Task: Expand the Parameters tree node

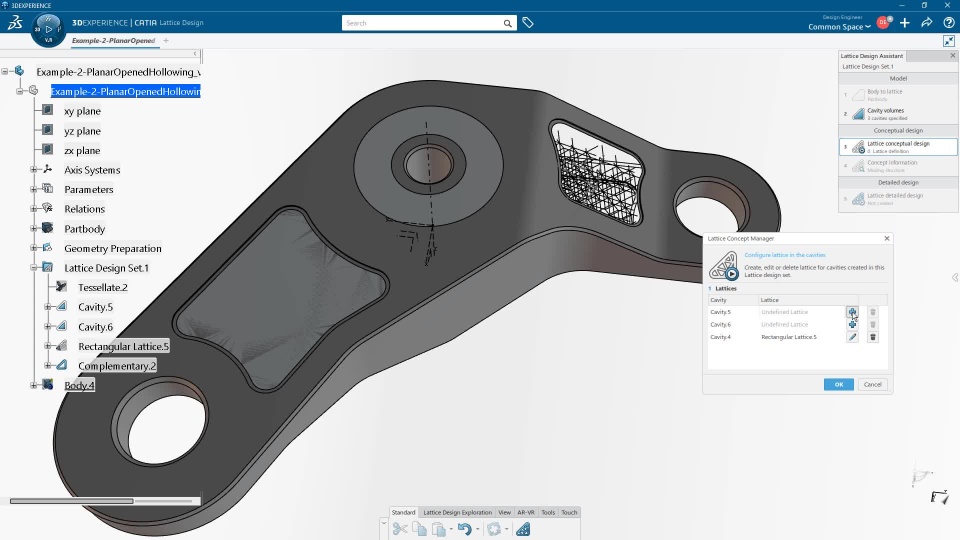Action: pyautogui.click(x=34, y=189)
